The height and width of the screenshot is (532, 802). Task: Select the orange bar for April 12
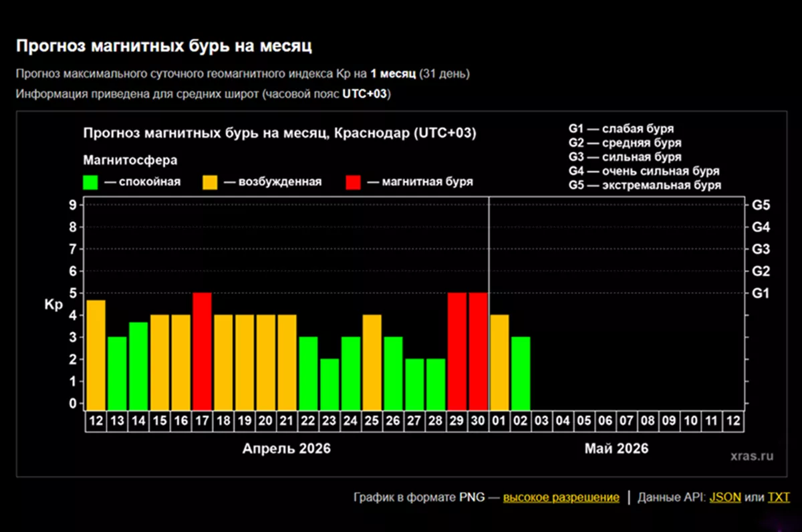[96, 354]
